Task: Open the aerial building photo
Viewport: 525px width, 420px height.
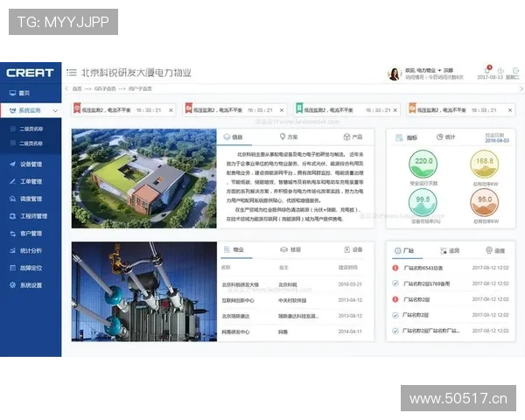Action: (x=144, y=178)
